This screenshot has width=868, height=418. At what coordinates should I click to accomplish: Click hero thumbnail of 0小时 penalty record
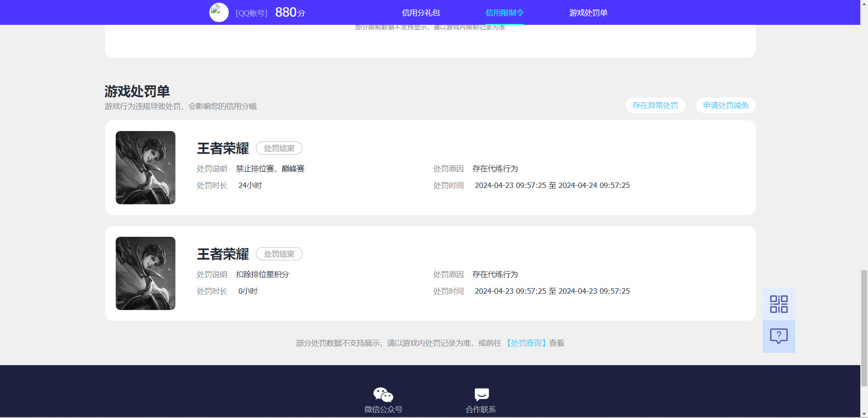pyautogui.click(x=146, y=273)
